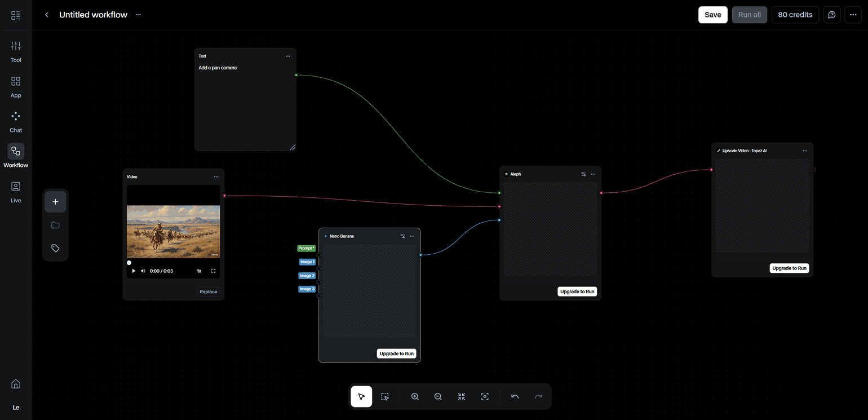This screenshot has height=420, width=868.
Task: Select the marquee selection tool
Action: pos(385,396)
